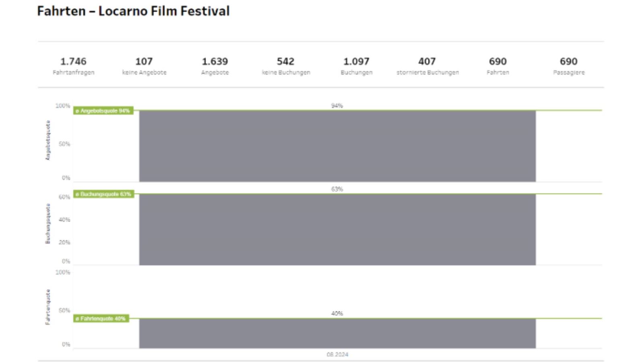Image resolution: width=644 pixels, height=362 pixels.
Task: Click the 690 Fahrten KPI value
Action: coord(497,62)
